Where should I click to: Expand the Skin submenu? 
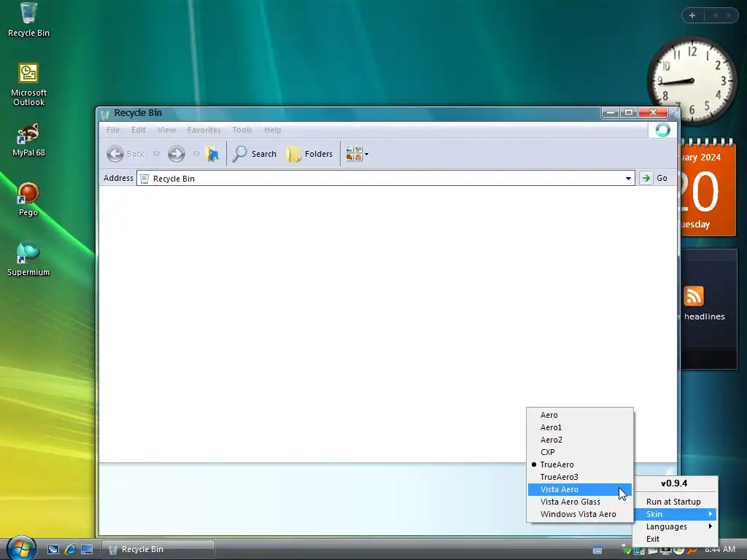(x=675, y=514)
